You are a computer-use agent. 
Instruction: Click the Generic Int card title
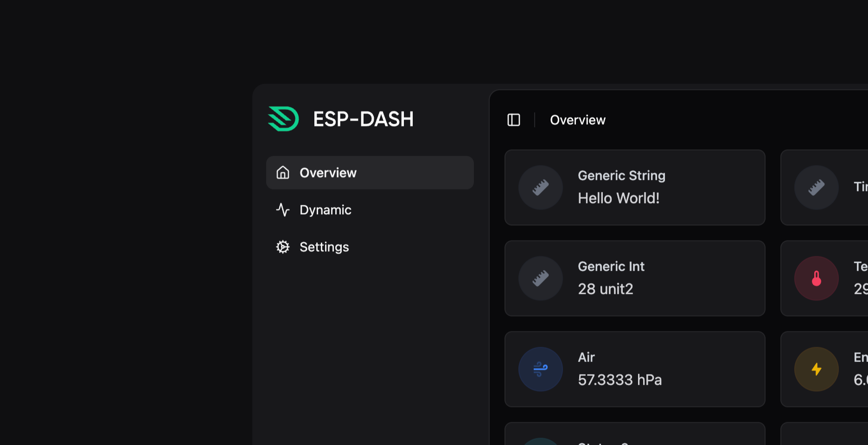tap(611, 267)
